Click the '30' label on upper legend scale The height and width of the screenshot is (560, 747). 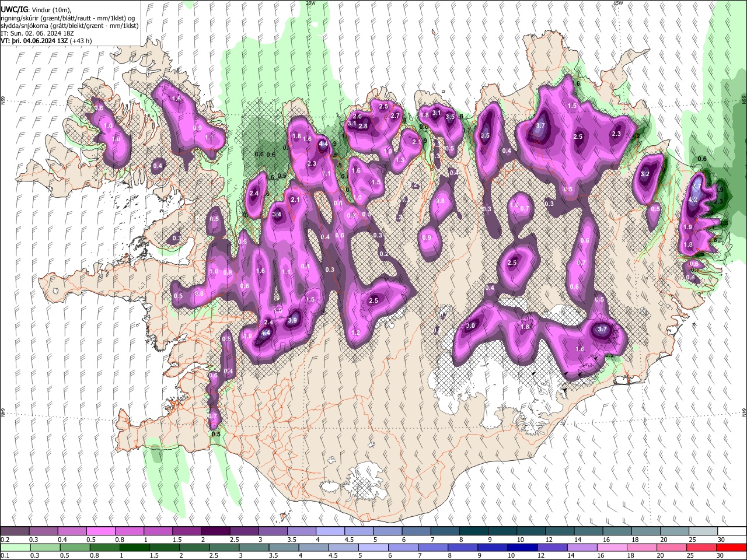tap(721, 540)
